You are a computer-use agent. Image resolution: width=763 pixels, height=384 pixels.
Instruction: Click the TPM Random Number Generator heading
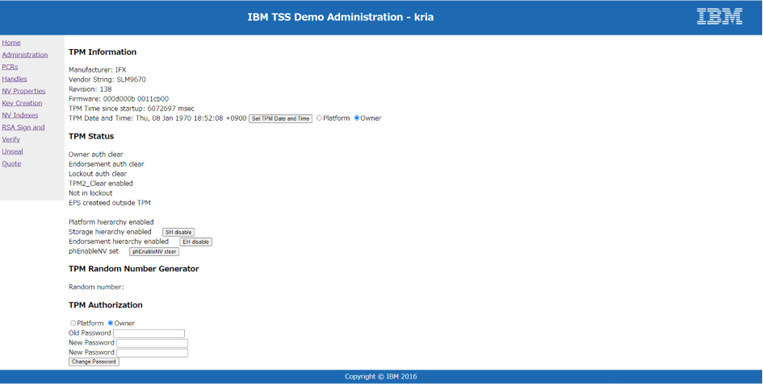pos(134,269)
